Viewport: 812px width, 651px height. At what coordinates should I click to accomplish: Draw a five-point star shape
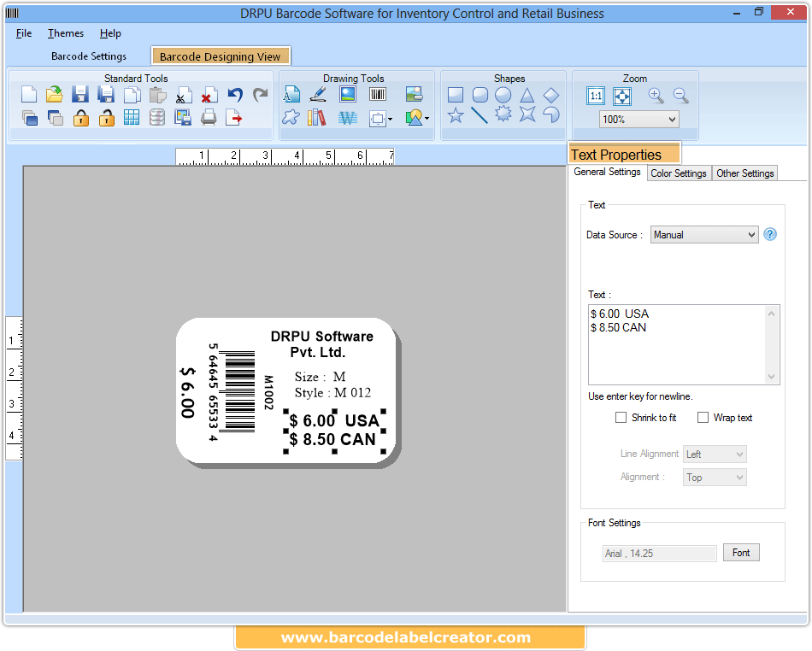(x=456, y=114)
